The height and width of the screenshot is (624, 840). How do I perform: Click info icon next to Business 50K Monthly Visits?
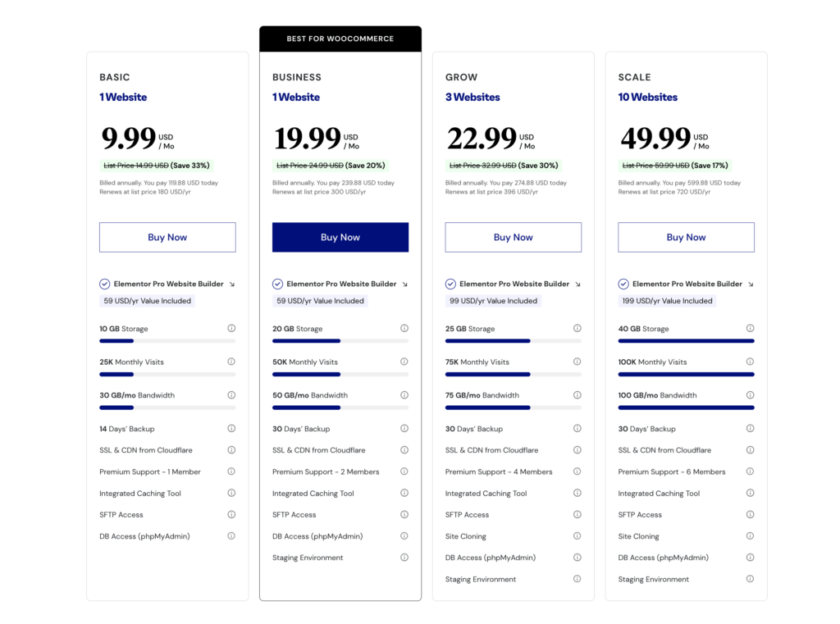coord(404,362)
